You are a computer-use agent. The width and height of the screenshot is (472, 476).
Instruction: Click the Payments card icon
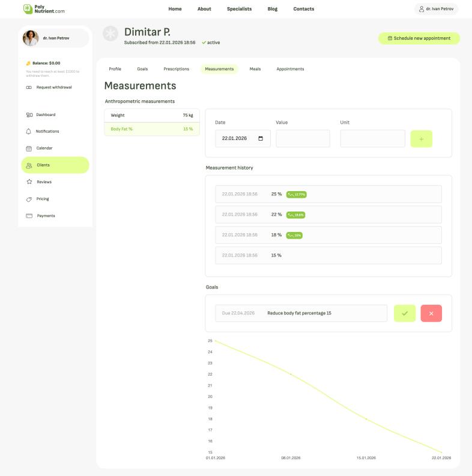(29, 216)
